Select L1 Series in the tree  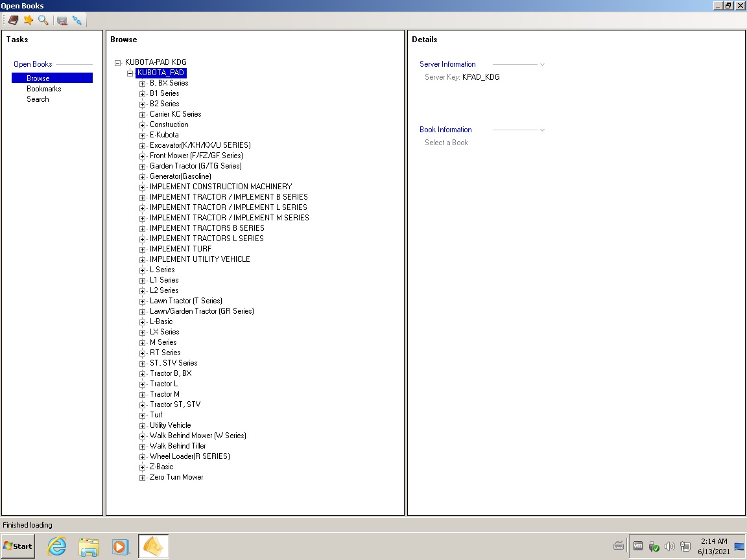point(164,280)
